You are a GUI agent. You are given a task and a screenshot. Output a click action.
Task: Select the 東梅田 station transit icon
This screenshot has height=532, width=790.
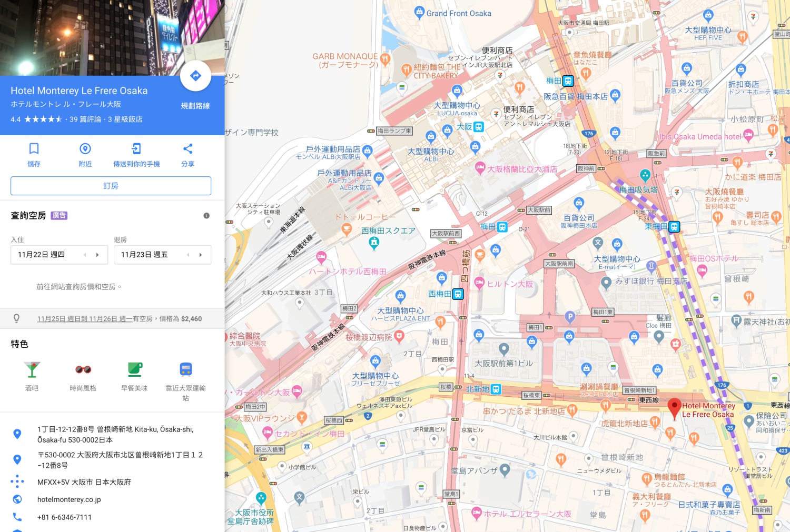click(x=674, y=227)
